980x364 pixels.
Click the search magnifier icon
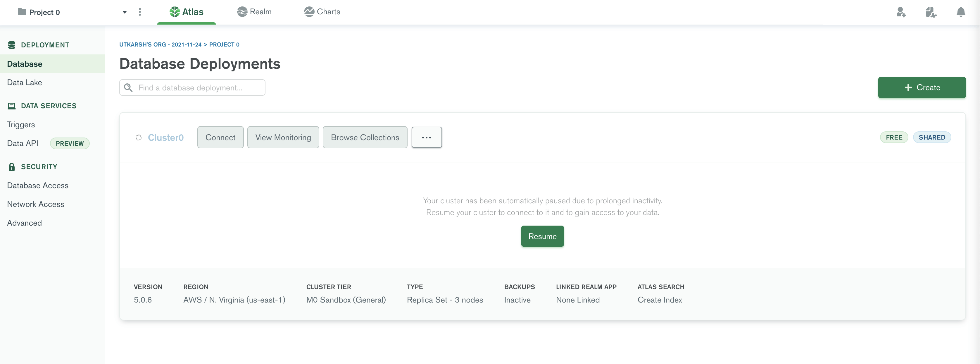click(x=129, y=87)
